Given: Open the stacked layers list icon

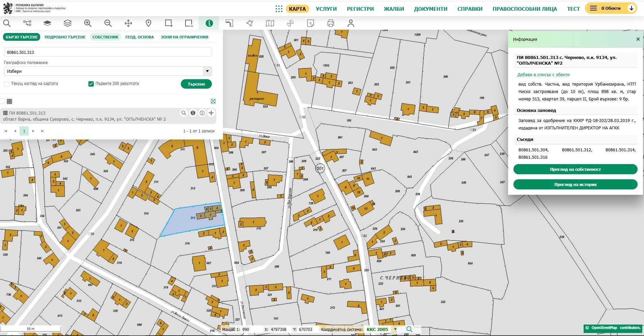Looking at the screenshot, I should [x=67, y=23].
